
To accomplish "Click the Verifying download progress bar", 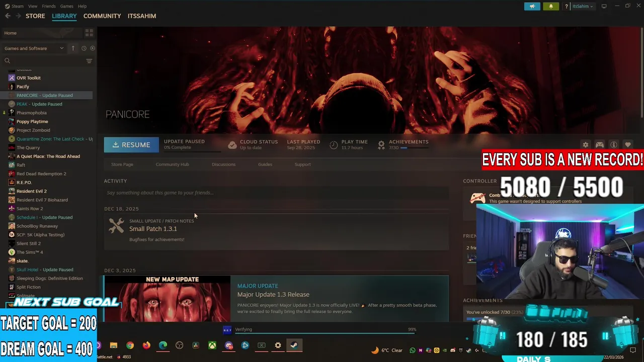I will 326,332.
